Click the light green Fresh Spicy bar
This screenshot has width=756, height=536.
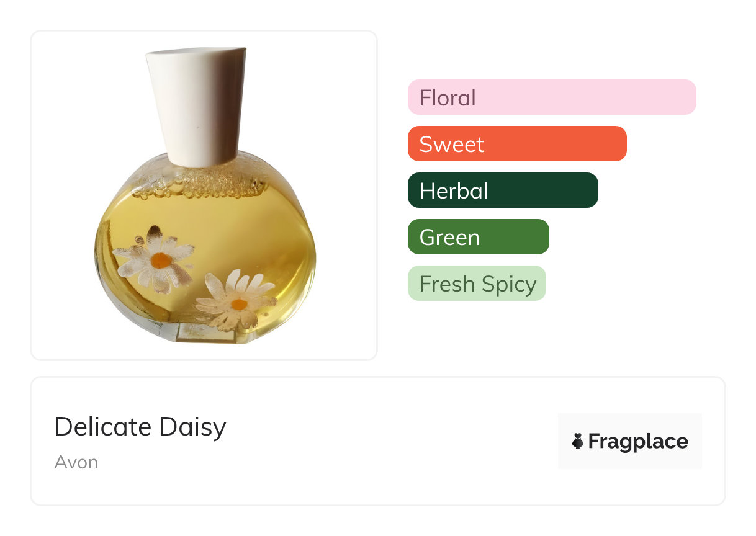(x=476, y=284)
